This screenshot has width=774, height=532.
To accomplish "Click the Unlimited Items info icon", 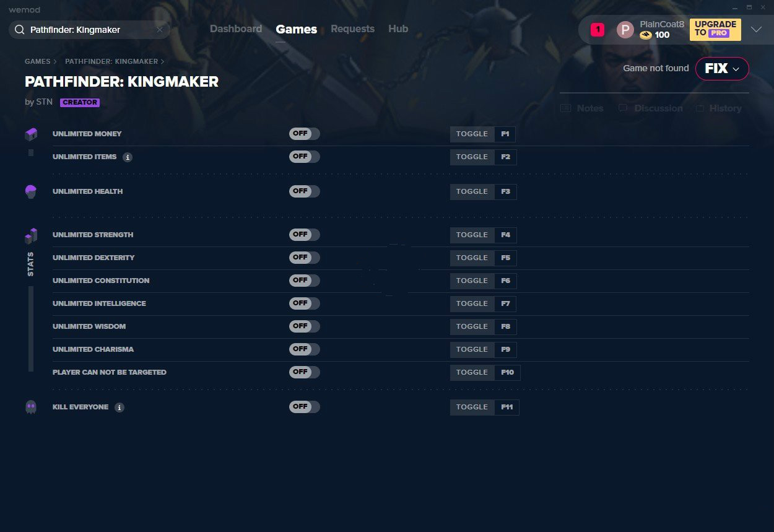I will 128,157.
